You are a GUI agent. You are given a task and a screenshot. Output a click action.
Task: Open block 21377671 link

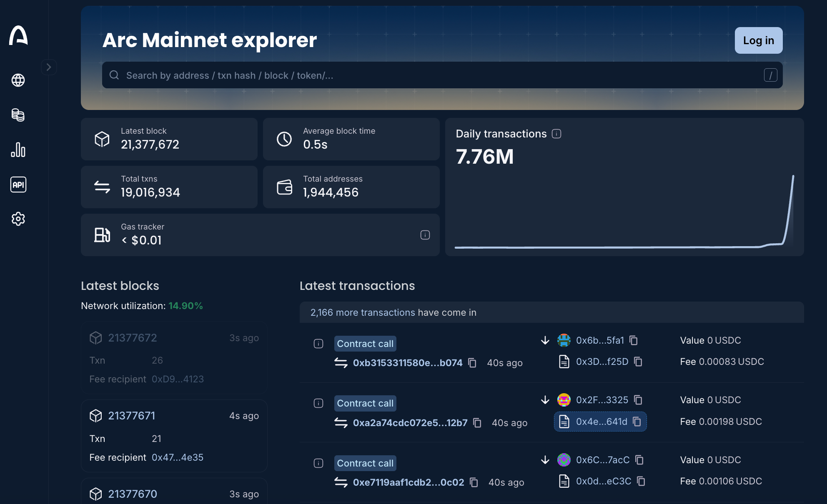click(x=132, y=416)
